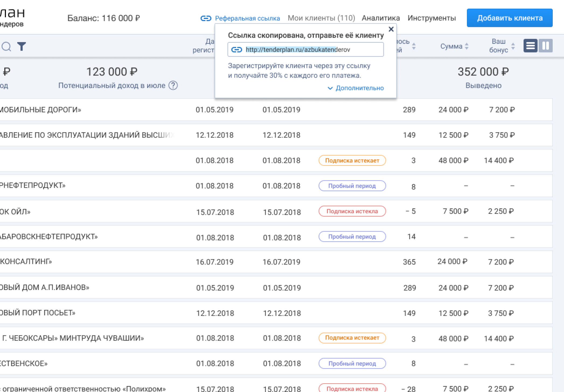
Task: Sort the days-remaining column
Action: point(414,46)
